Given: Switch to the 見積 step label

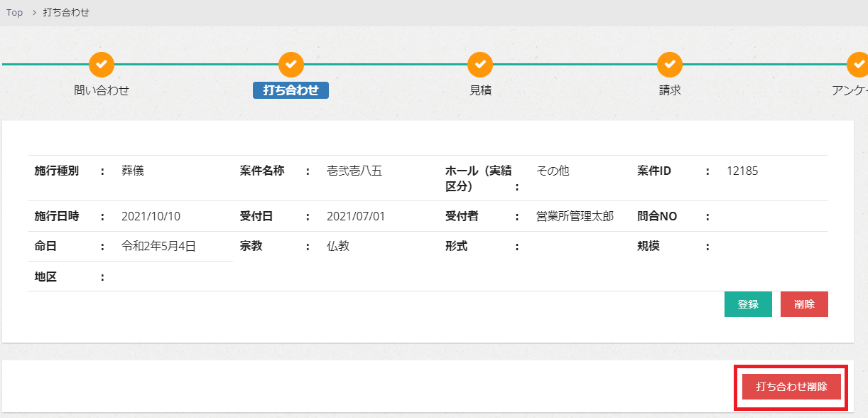Looking at the screenshot, I should pyautogui.click(x=480, y=90).
